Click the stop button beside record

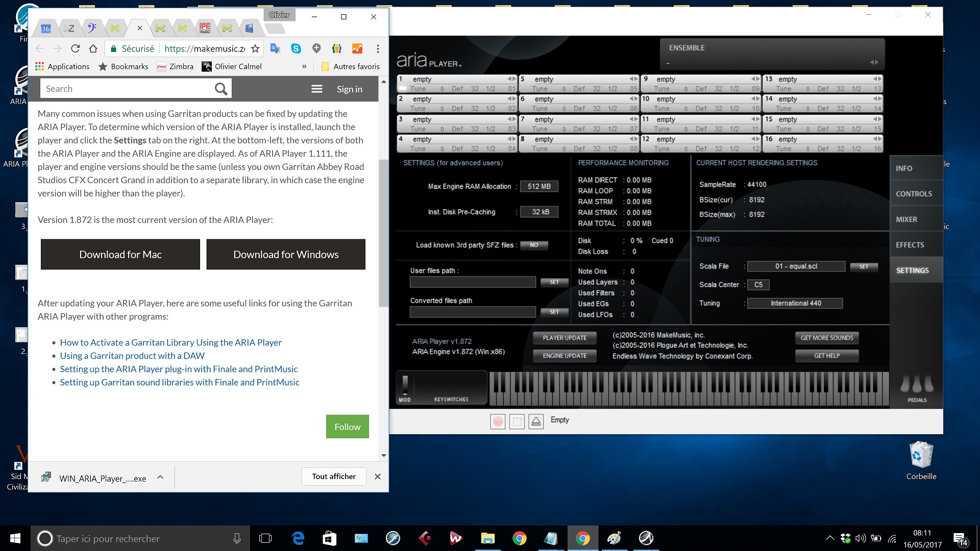[x=517, y=421]
